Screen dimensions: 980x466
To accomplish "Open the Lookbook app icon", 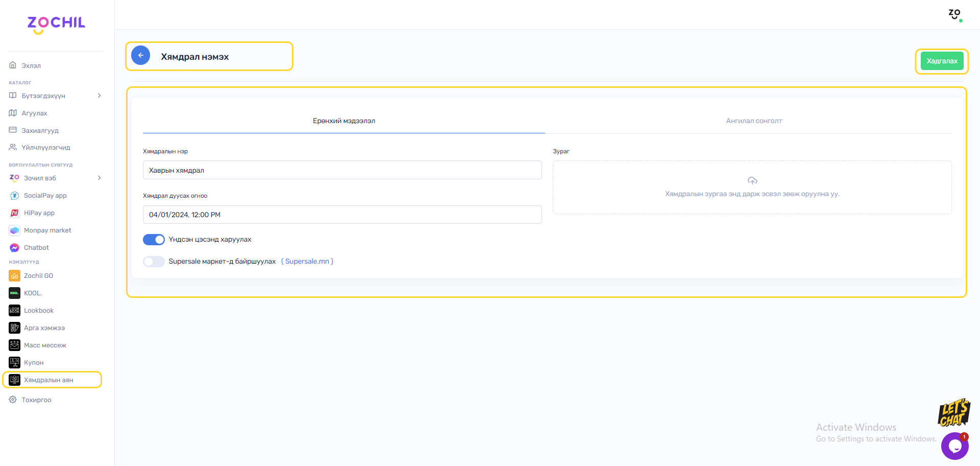I will pos(14,311).
